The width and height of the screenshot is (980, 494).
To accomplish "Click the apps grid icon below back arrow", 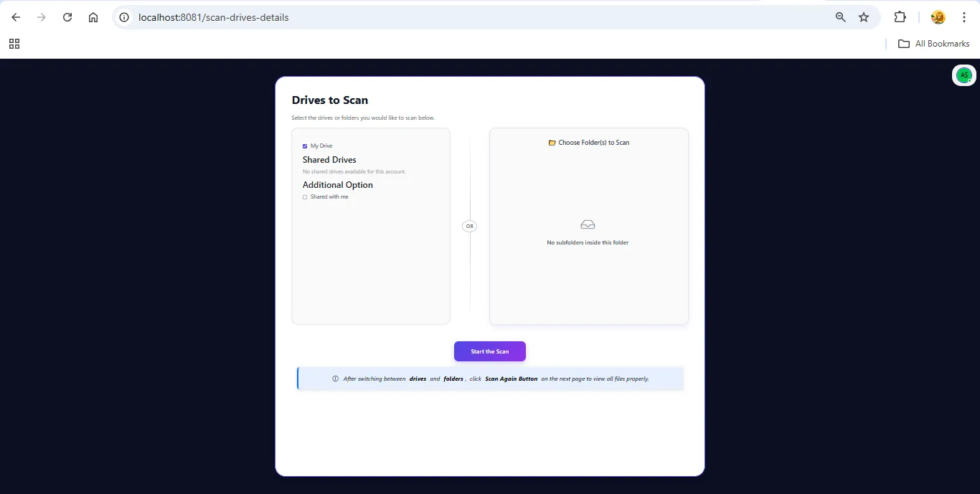I will (x=14, y=44).
